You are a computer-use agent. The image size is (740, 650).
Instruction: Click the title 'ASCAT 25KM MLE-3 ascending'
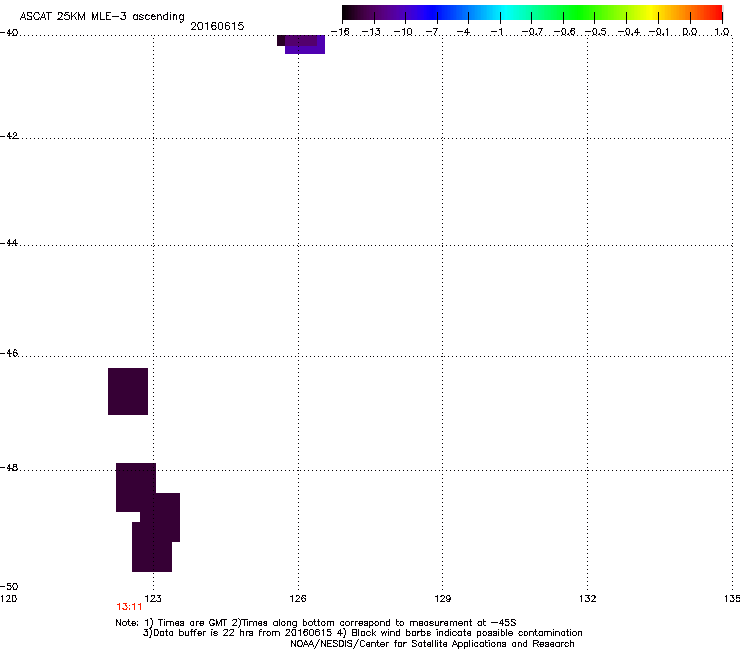102,16
